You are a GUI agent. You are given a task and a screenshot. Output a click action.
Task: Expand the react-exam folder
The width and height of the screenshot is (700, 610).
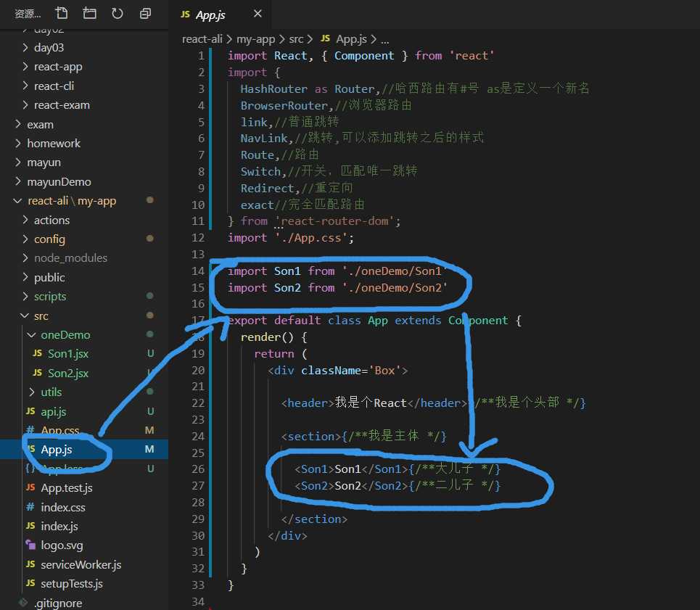click(25, 105)
